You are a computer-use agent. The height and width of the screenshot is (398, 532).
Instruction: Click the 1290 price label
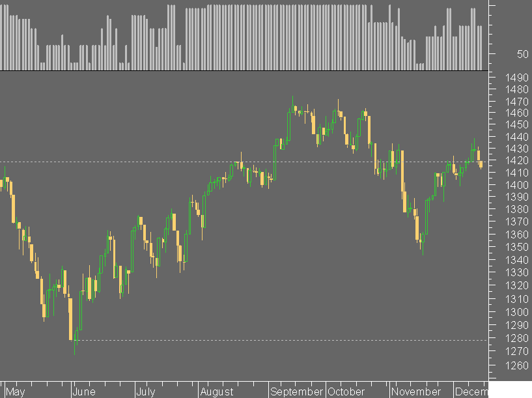click(517, 325)
